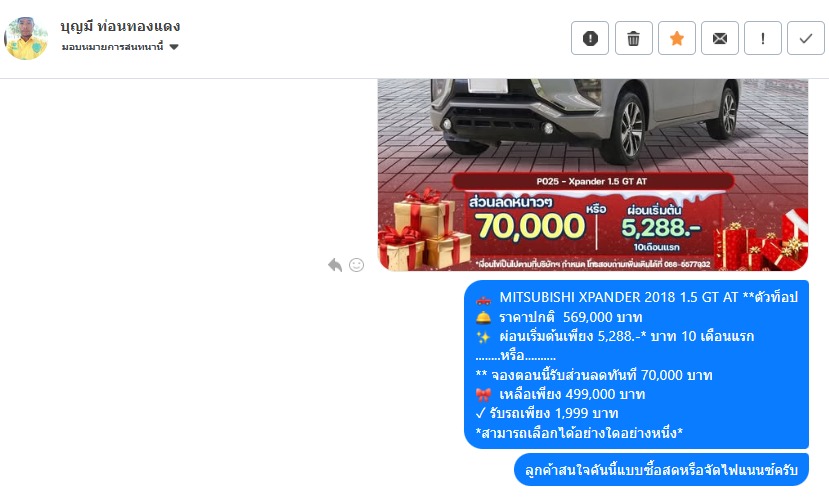Reply to the car promo image message
Image resolution: width=829 pixels, height=499 pixels.
(335, 265)
